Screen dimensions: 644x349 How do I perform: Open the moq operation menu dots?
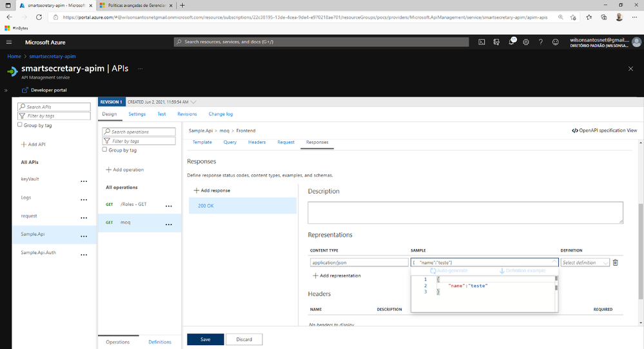(x=169, y=225)
